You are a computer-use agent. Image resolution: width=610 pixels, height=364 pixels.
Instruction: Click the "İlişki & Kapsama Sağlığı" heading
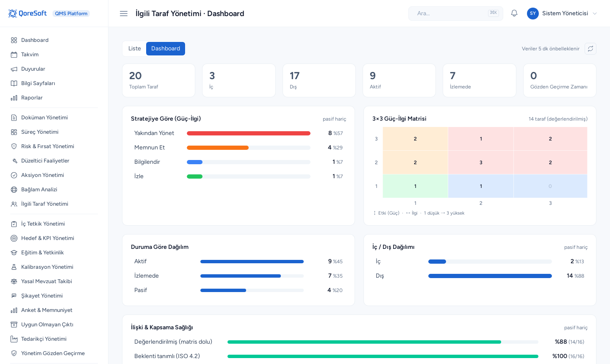tap(162, 328)
